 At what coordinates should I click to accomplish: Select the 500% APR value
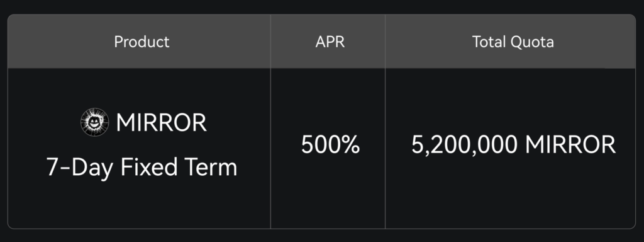331,145
